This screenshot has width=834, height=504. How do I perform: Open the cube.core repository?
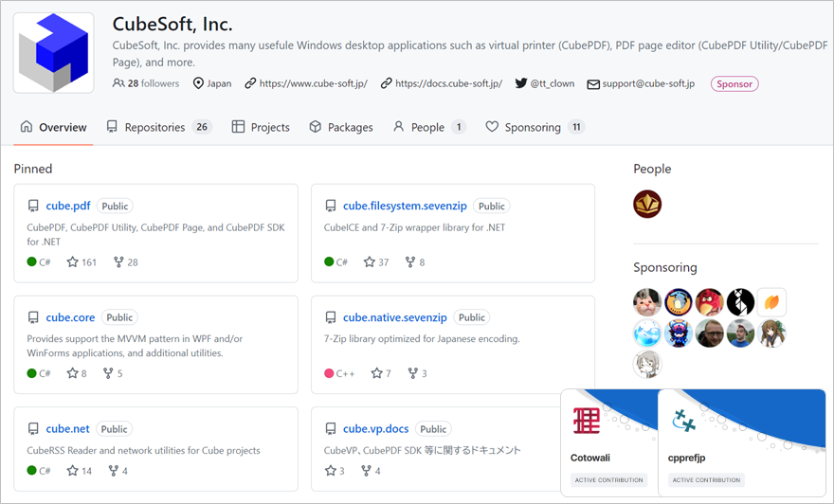[70, 317]
